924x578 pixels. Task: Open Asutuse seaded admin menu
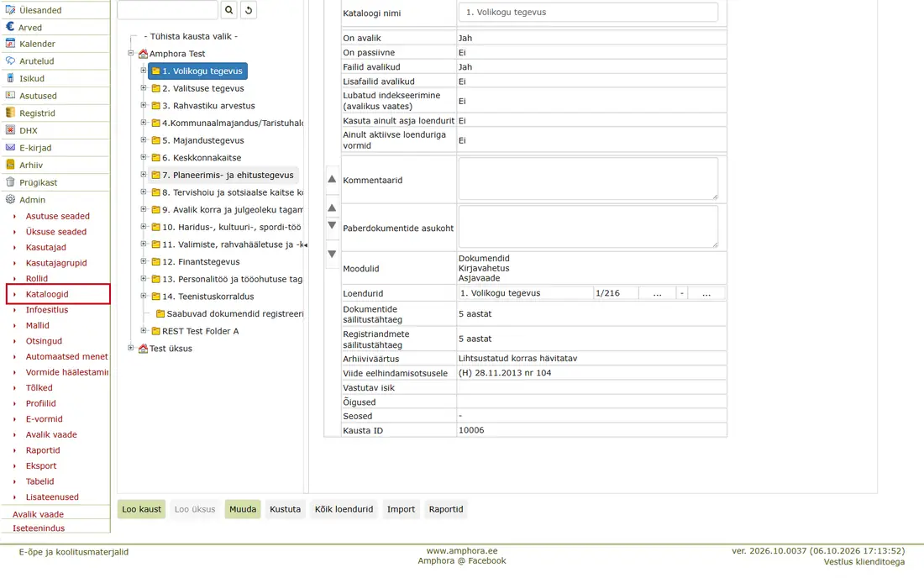click(x=58, y=216)
